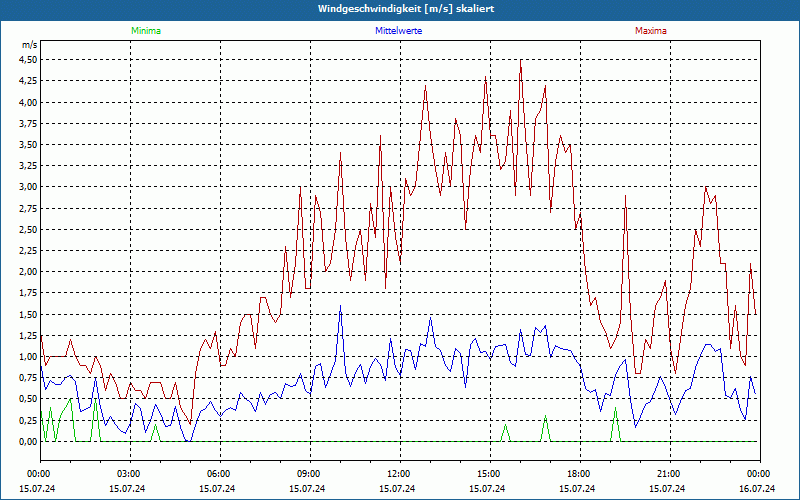
Task: Click the 0,00 y-axis value
Action: (x=28, y=442)
